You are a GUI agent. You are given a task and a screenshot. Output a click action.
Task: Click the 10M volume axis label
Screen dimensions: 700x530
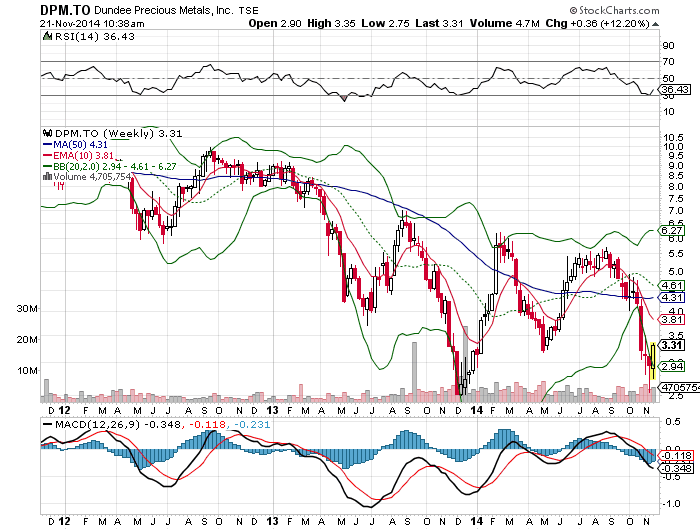pos(27,371)
